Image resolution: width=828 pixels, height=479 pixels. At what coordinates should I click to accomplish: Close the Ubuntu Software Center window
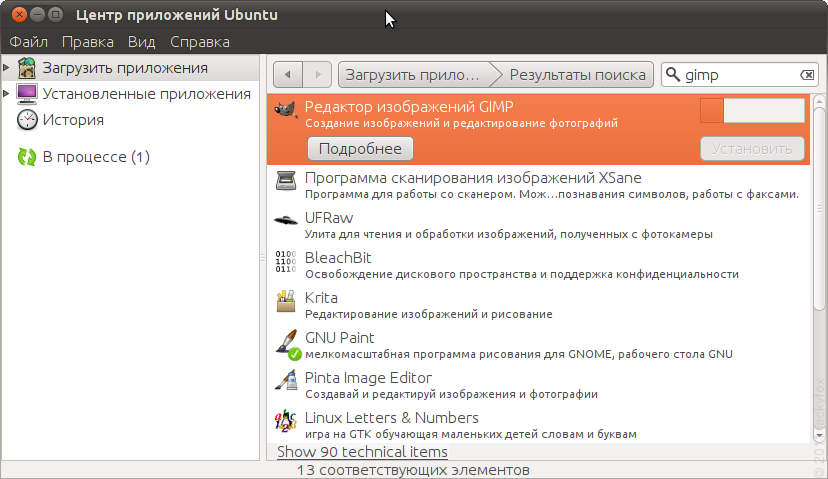pyautogui.click(x=19, y=14)
